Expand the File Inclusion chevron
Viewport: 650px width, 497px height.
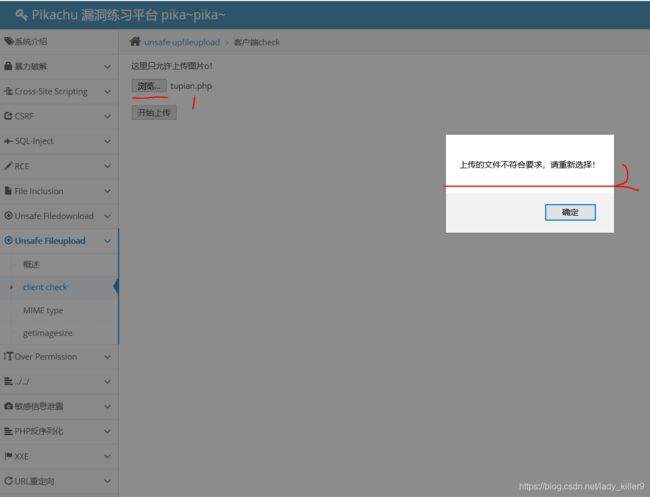(x=107, y=191)
